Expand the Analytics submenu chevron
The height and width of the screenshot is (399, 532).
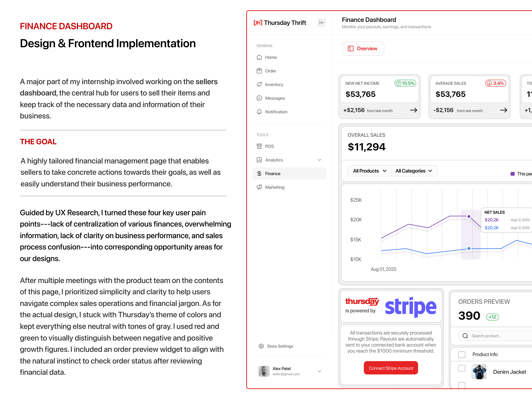(x=319, y=160)
